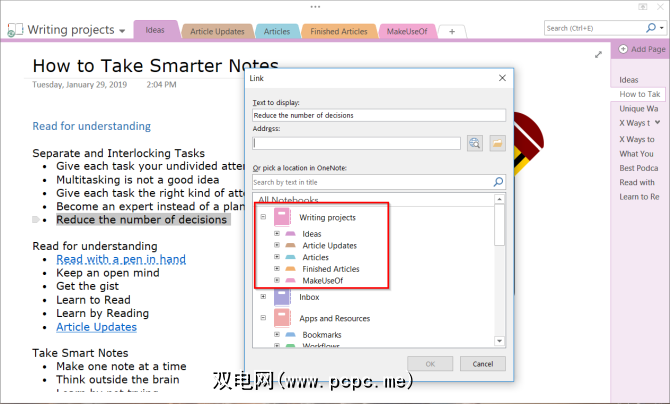Expand the Articles section in the tree
Screen dimensions: 670x404
277,257
